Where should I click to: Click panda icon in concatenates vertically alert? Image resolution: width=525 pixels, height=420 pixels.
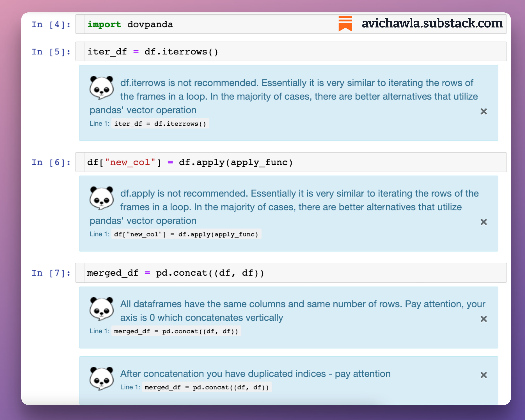tap(101, 309)
